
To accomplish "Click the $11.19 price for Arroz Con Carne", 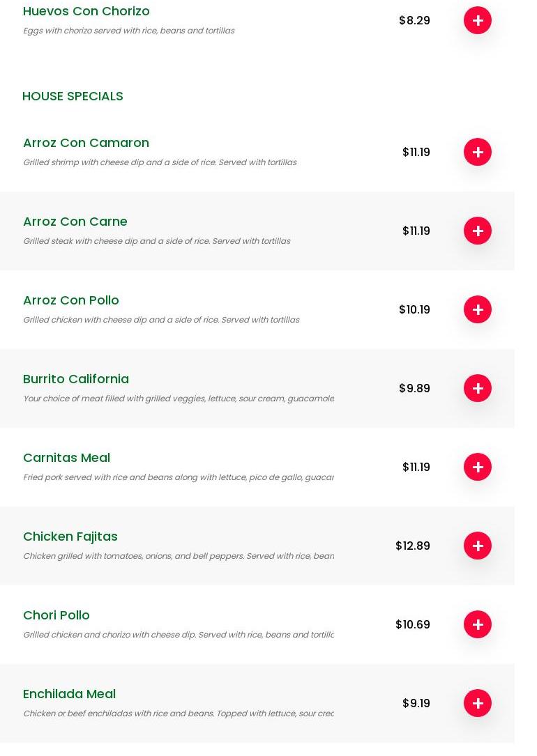I will [416, 231].
